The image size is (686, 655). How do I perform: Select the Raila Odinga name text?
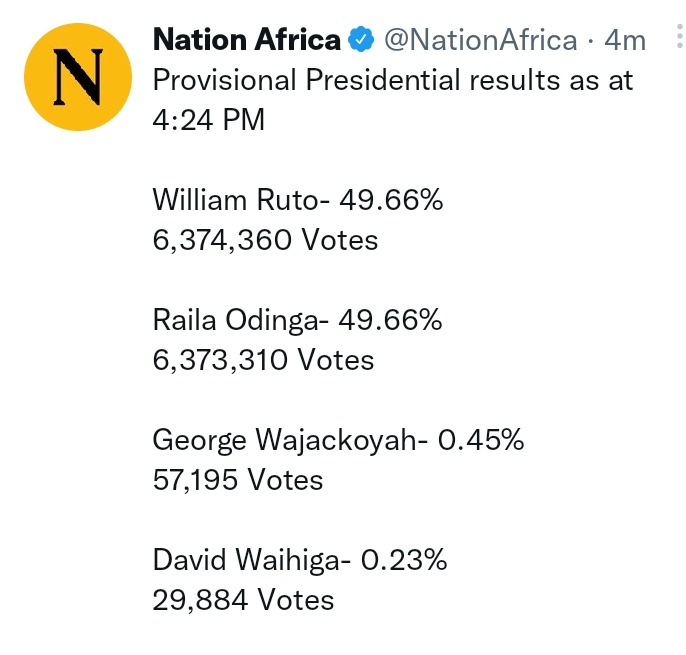[x=236, y=320]
